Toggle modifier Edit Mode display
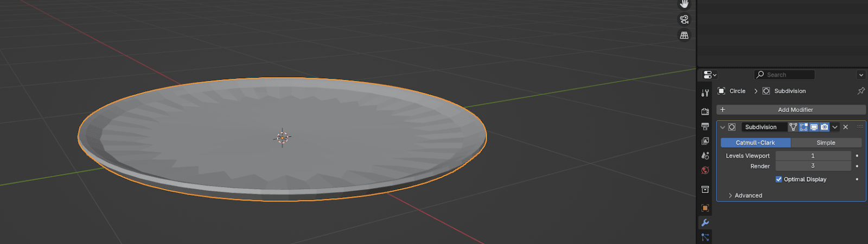The height and width of the screenshot is (244, 868). pyautogui.click(x=803, y=127)
